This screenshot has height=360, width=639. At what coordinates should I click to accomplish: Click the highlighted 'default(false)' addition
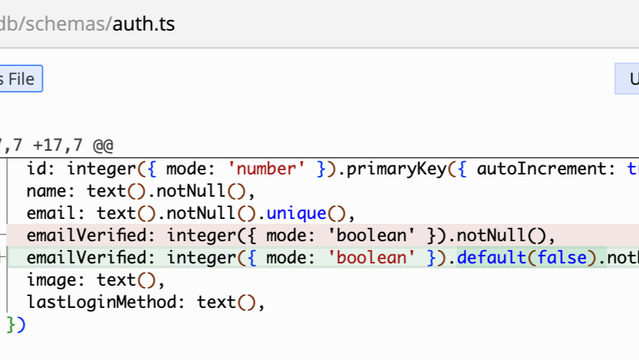coord(531,257)
